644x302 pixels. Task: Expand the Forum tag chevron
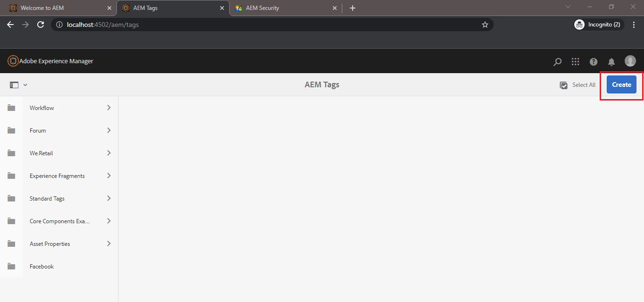point(109,130)
